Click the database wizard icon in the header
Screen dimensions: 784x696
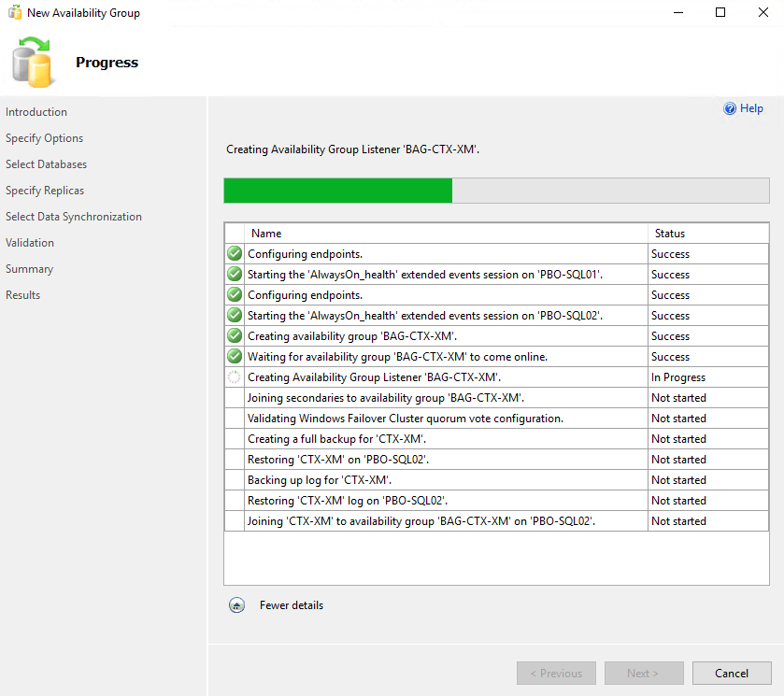[x=34, y=62]
